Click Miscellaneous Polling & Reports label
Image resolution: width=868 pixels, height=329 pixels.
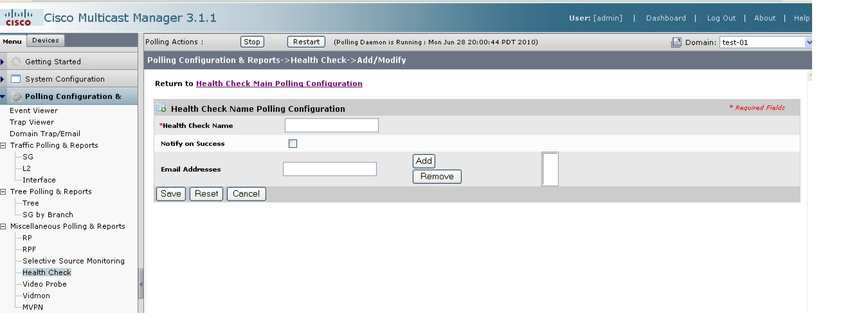pyautogui.click(x=68, y=226)
